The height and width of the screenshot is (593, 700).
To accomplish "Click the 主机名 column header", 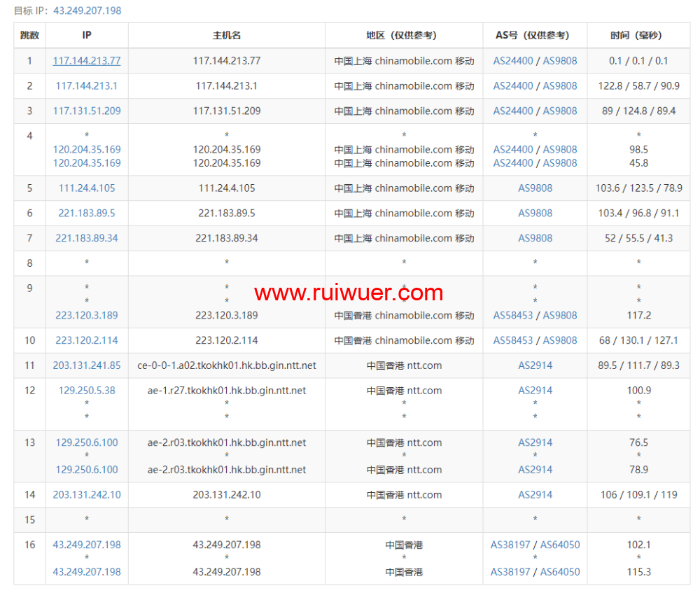I will pyautogui.click(x=227, y=35).
